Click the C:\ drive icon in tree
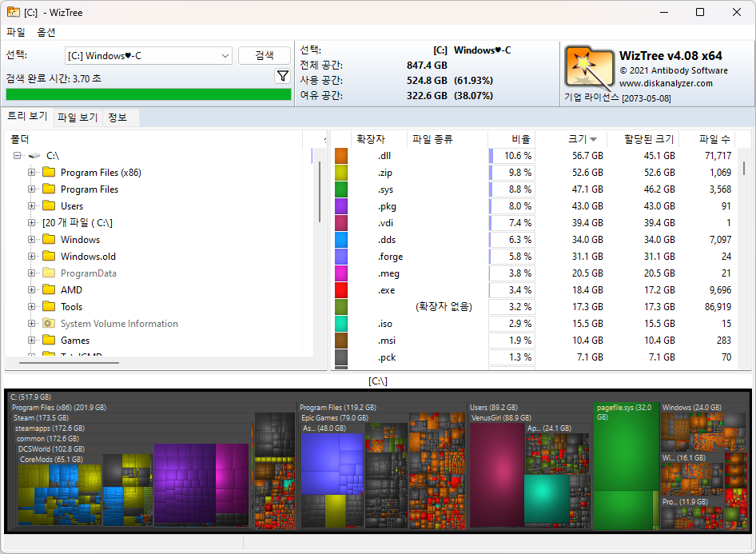756x554 pixels. click(34, 156)
